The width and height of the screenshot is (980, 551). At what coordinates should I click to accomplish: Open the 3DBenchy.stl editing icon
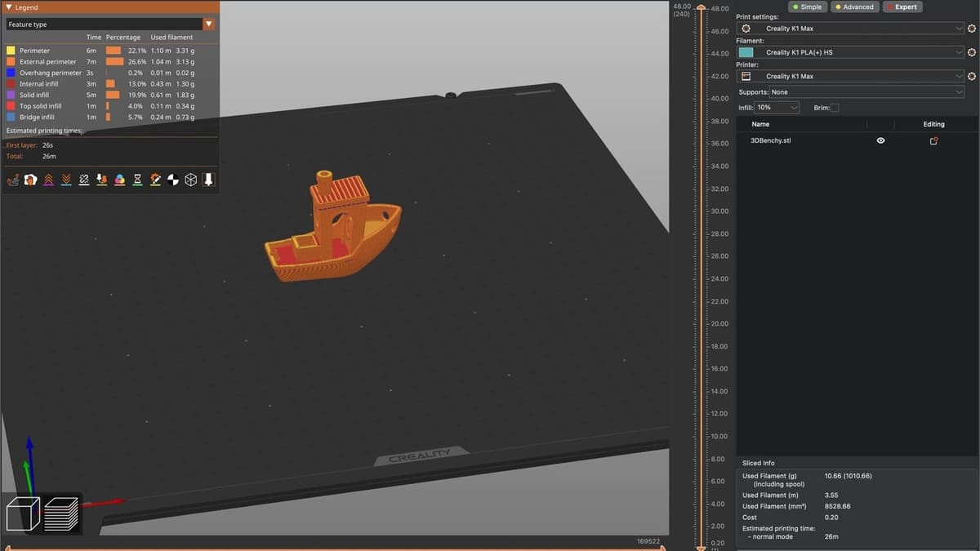[933, 140]
